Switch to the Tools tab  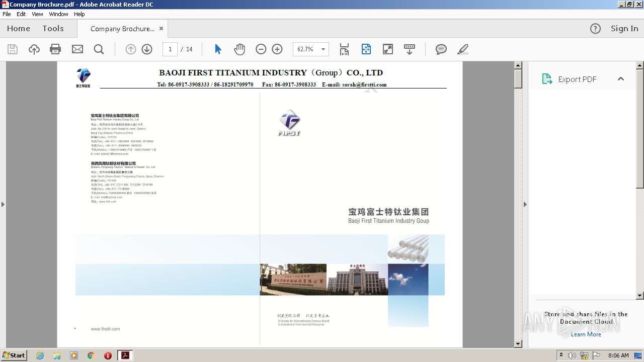[x=53, y=29]
